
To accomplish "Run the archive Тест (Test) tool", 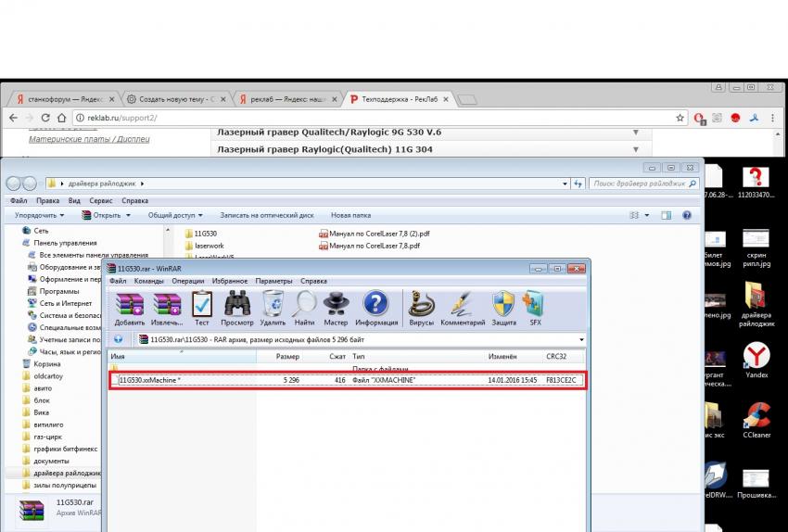I will coord(201,308).
